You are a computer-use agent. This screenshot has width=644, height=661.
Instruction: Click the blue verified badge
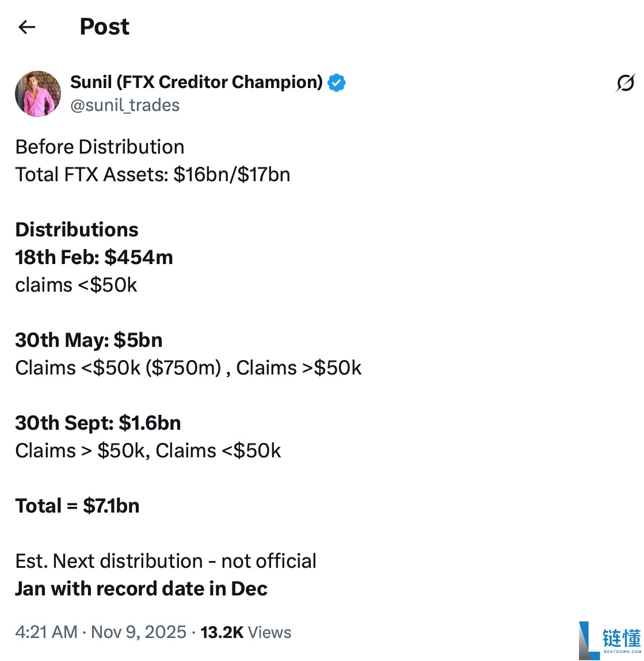pyautogui.click(x=337, y=83)
